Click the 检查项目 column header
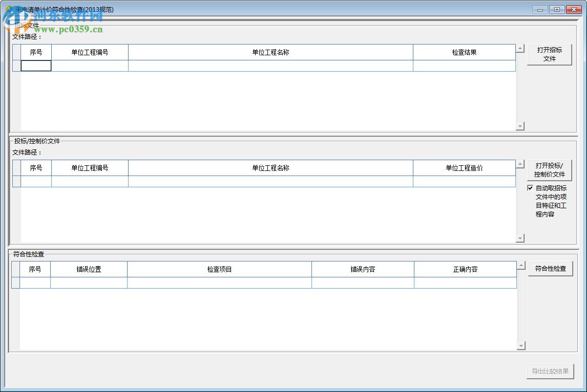The height and width of the screenshot is (392, 587). point(219,269)
